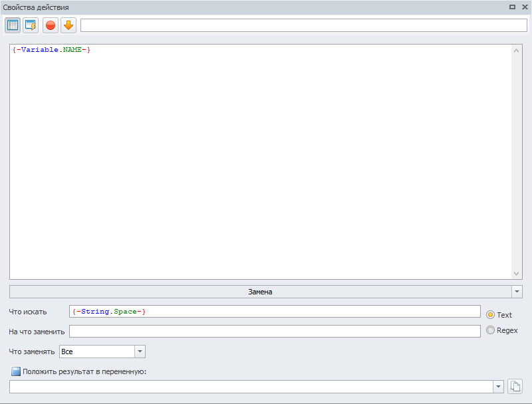Click the copy variable icon button
Image resolution: width=532 pixels, height=404 pixels.
click(515, 386)
